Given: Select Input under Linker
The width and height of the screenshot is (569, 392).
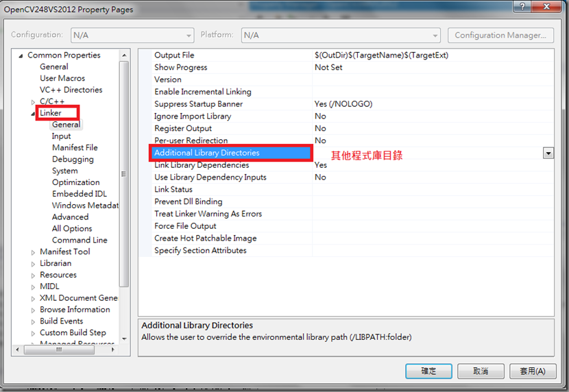Looking at the screenshot, I should [61, 136].
